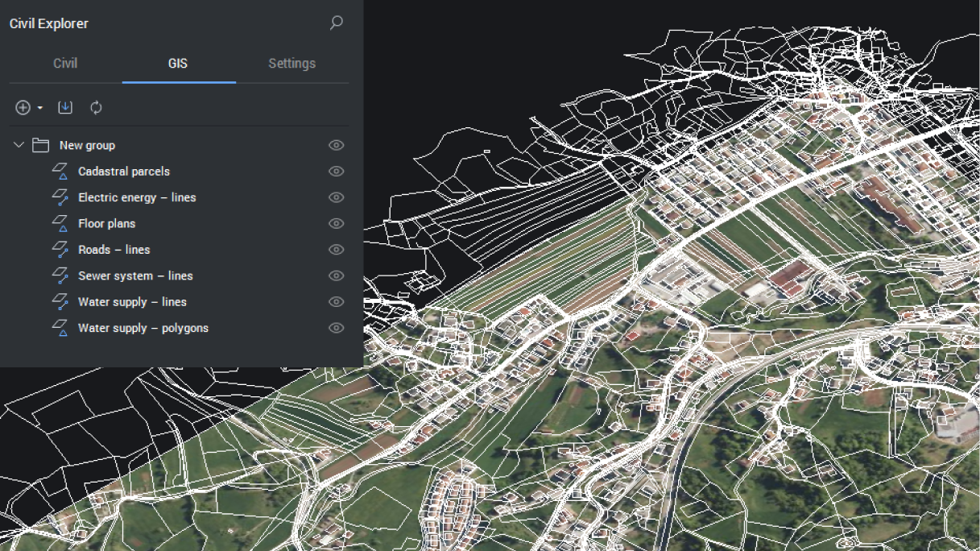Click the Sewer system lines layer icon

tap(59, 275)
